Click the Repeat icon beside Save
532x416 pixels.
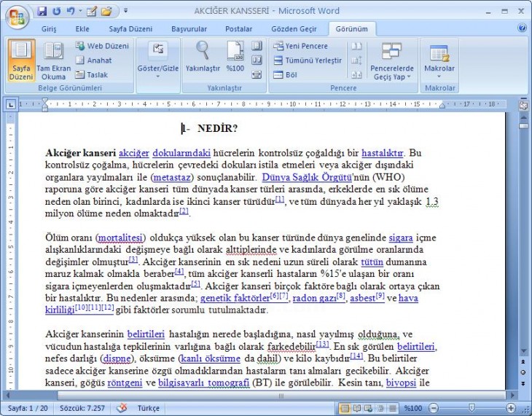[56, 11]
